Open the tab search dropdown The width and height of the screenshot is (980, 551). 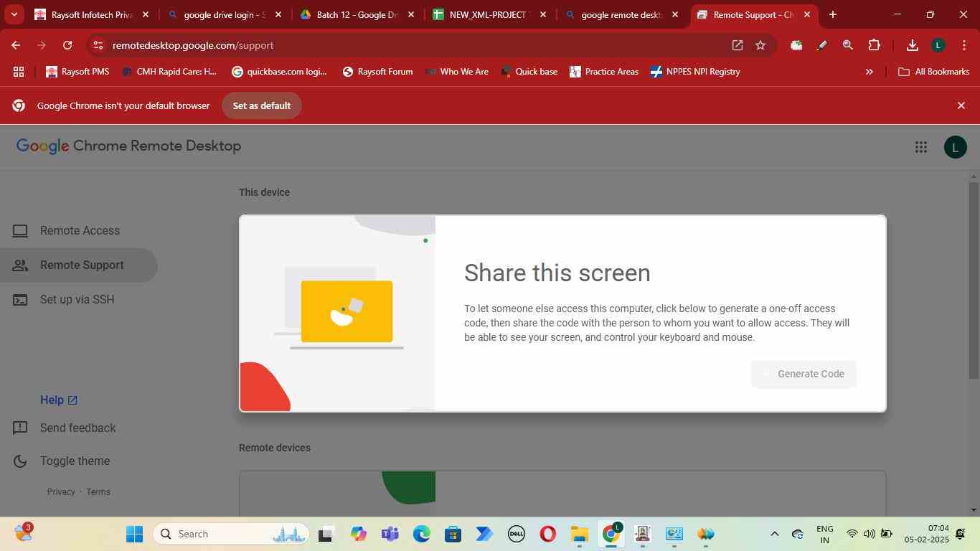pyautogui.click(x=14, y=14)
